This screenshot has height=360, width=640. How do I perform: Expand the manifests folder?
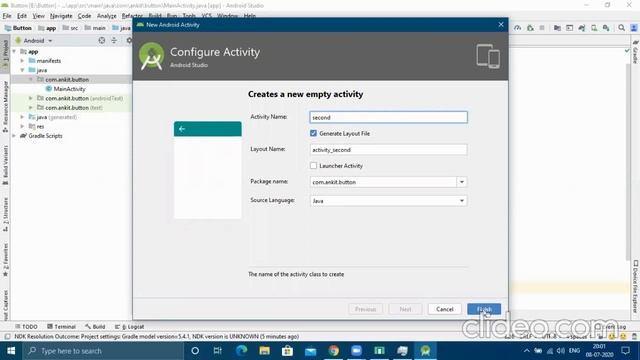22,61
